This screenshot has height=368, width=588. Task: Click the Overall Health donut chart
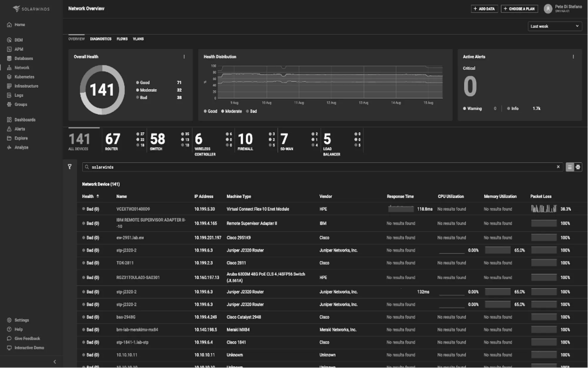coord(102,90)
